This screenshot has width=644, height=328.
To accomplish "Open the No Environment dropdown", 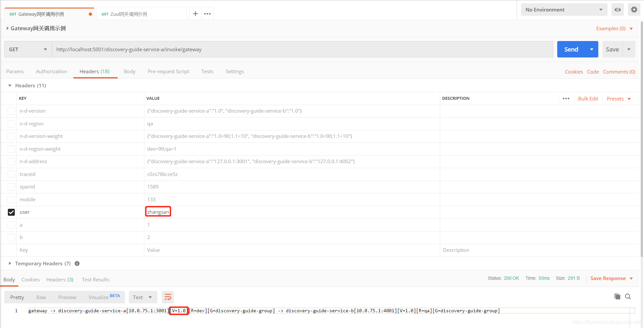I will tap(564, 10).
